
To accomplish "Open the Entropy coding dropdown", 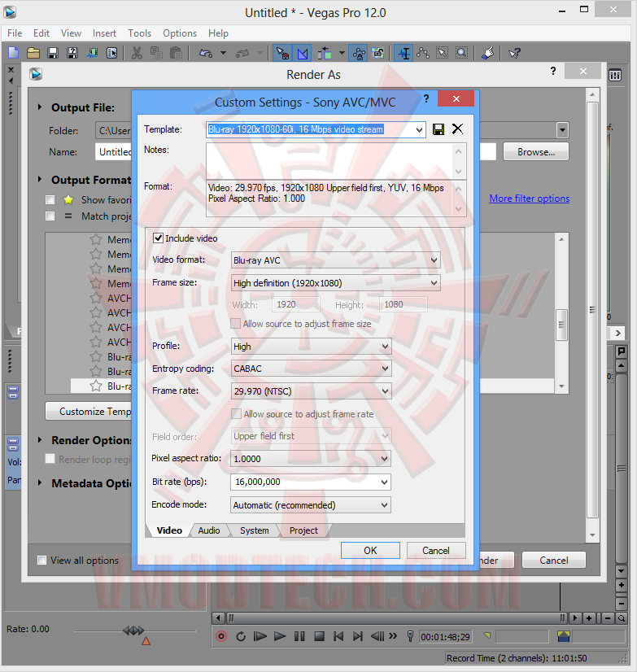I will coord(385,369).
